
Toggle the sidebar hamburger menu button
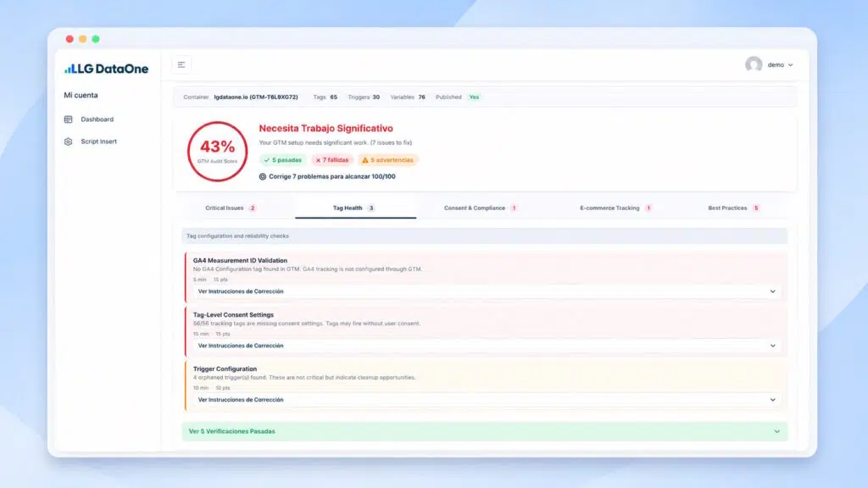click(x=181, y=64)
